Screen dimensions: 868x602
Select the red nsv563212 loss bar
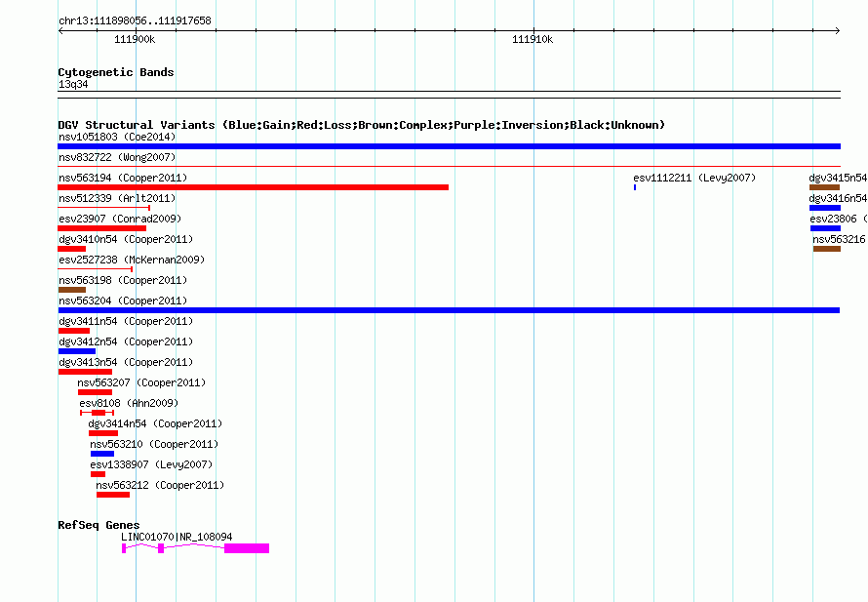pyautogui.click(x=113, y=495)
